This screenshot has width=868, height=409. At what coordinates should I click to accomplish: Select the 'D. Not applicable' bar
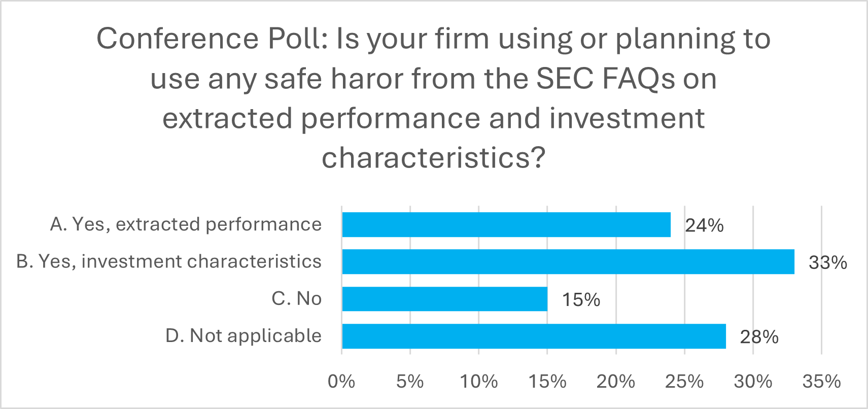pos(534,336)
